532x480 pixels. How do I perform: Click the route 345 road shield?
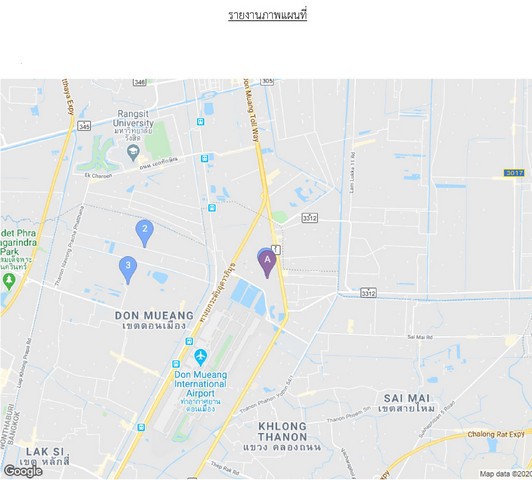[x=84, y=126]
